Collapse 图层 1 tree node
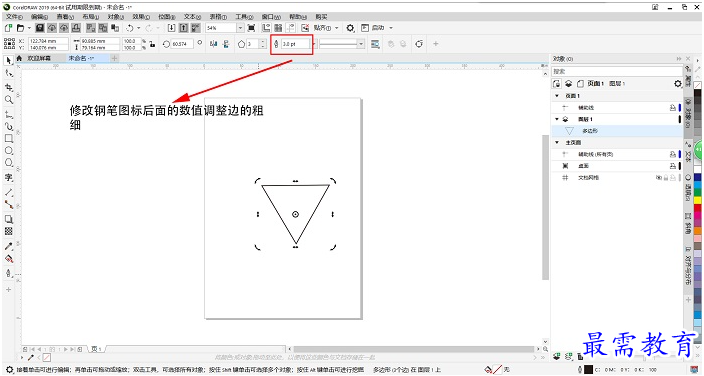This screenshot has height=376, width=704. (x=557, y=119)
